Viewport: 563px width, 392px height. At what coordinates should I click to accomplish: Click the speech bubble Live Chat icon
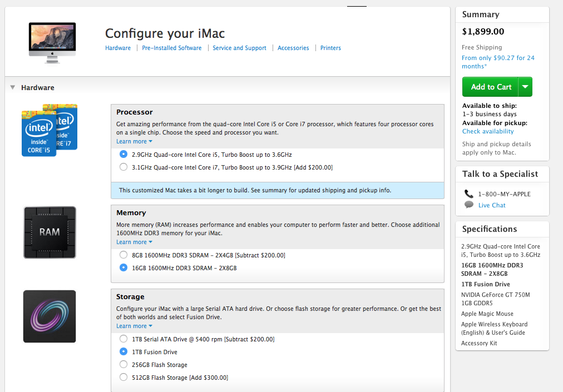tap(469, 205)
